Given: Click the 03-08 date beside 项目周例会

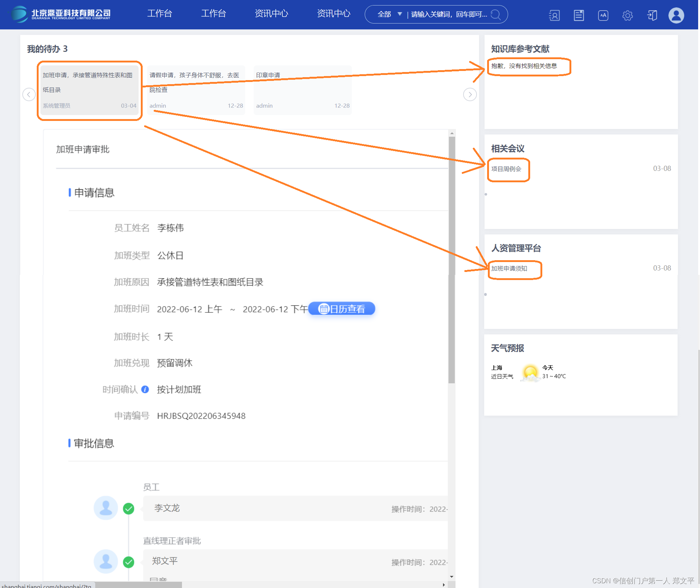Looking at the screenshot, I should (x=662, y=168).
